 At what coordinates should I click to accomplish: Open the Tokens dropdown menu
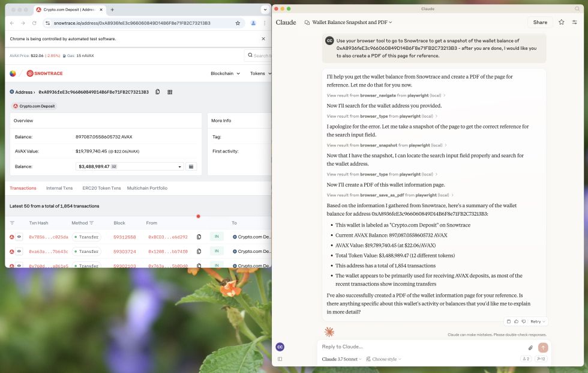pyautogui.click(x=260, y=73)
